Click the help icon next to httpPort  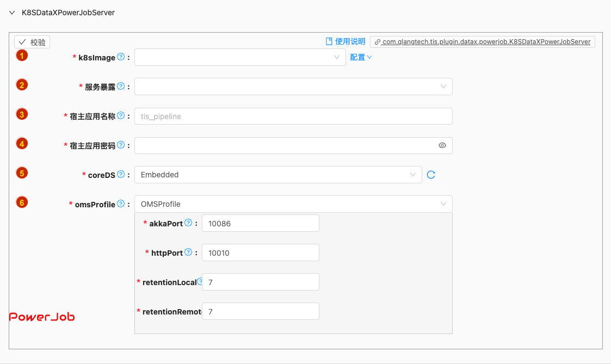click(x=188, y=252)
